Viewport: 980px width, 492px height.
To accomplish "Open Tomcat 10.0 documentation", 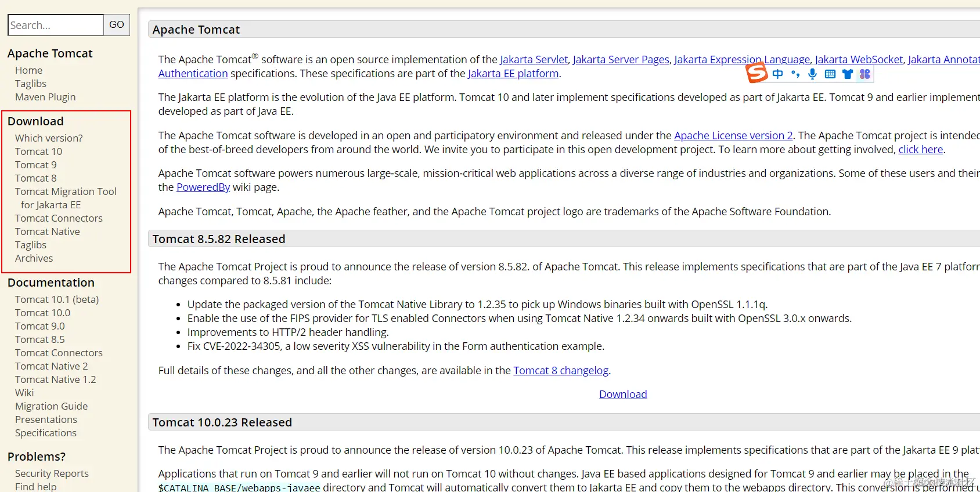I will 42,313.
